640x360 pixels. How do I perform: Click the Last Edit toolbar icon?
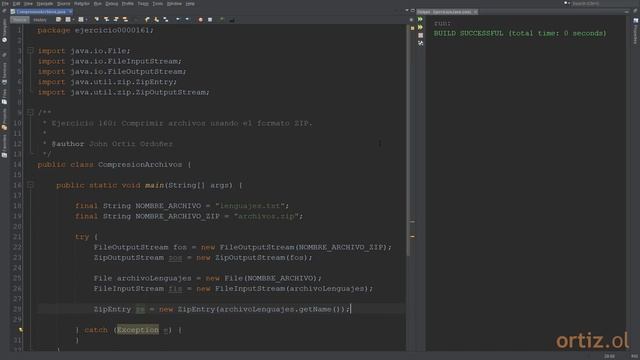[x=58, y=19]
